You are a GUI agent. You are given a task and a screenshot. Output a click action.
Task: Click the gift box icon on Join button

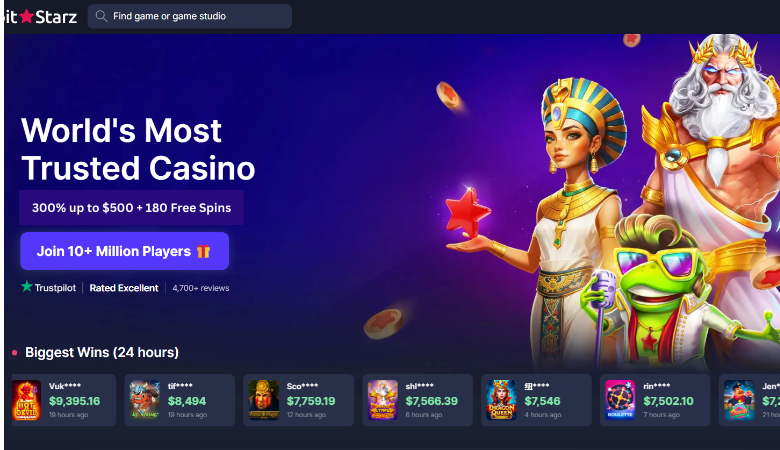pos(203,251)
